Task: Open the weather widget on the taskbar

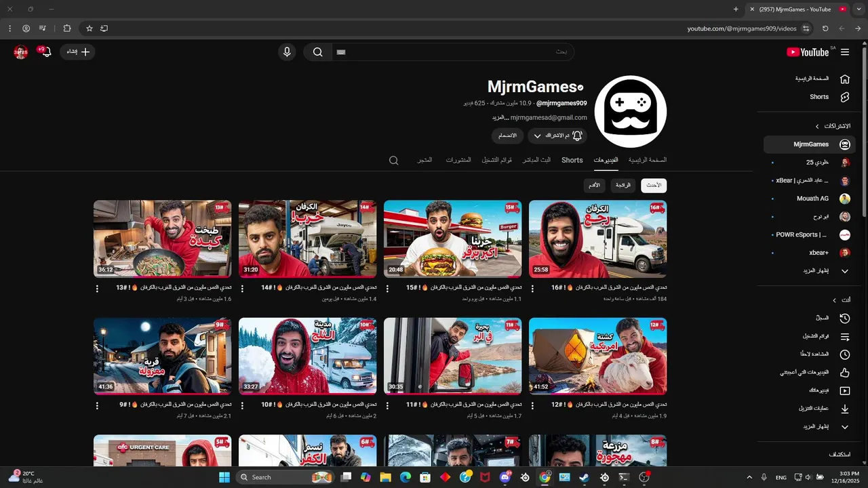Action: click(24, 477)
